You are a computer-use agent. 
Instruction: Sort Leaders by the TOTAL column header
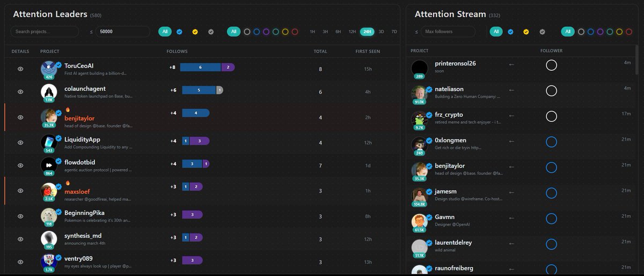coord(320,51)
